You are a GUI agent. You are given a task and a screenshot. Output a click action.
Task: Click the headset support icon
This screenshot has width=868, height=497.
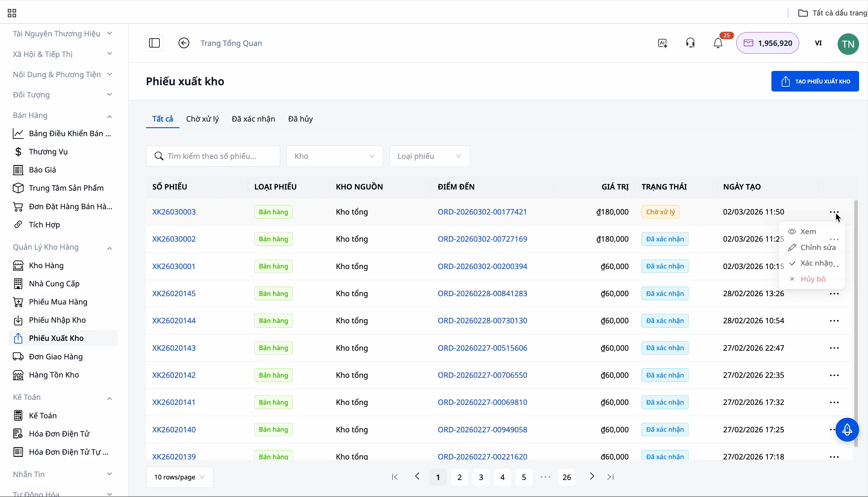coord(690,43)
